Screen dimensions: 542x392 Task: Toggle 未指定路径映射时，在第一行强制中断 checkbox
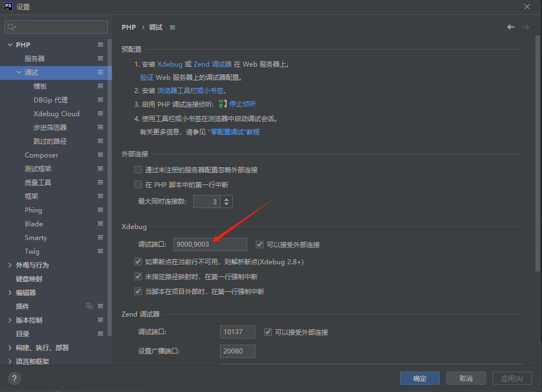pyautogui.click(x=138, y=276)
